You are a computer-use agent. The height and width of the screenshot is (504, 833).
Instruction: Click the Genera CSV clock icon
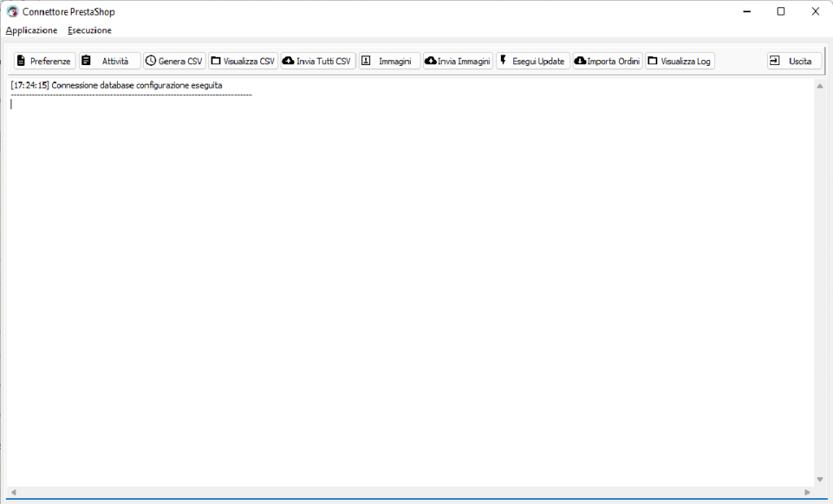150,60
